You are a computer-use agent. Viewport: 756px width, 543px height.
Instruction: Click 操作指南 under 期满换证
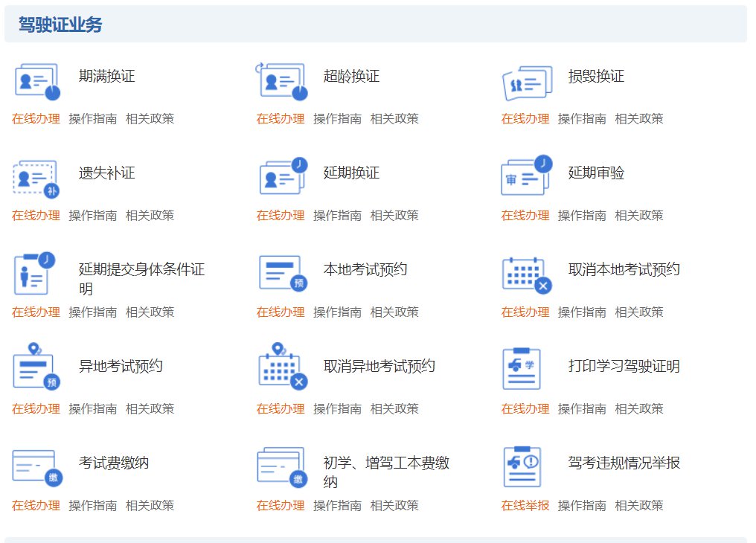tap(93, 118)
